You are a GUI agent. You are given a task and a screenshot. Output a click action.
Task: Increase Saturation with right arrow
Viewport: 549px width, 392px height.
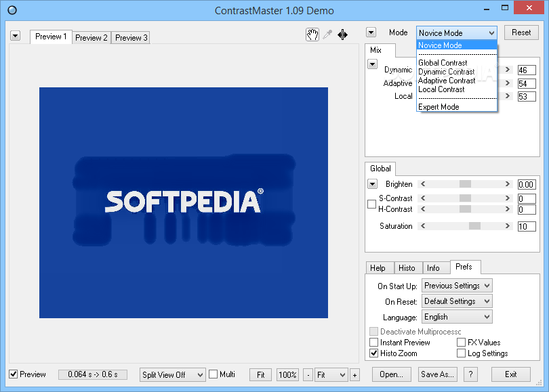point(508,226)
